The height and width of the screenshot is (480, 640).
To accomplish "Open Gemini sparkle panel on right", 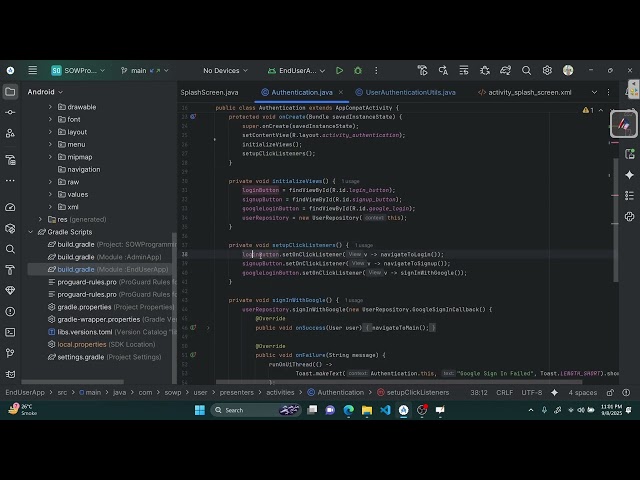I will click(629, 175).
